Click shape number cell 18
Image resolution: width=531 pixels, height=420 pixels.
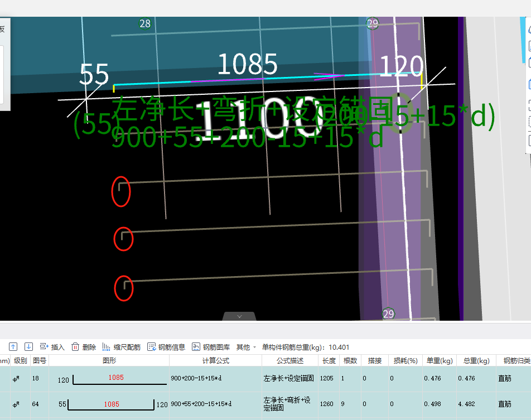(x=40, y=378)
